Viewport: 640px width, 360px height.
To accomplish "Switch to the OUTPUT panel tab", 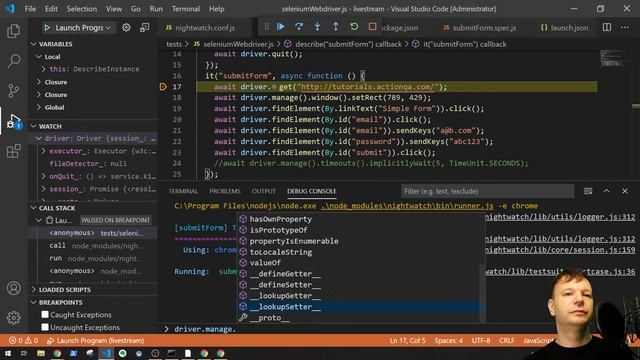I will pos(264,191).
